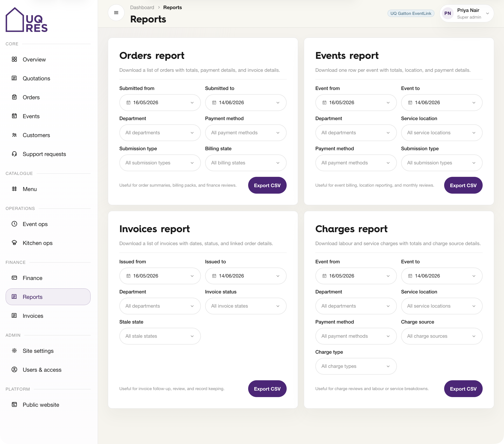Click the Reports icon in sidebar
Screen dimensions: 504x444
point(14,297)
